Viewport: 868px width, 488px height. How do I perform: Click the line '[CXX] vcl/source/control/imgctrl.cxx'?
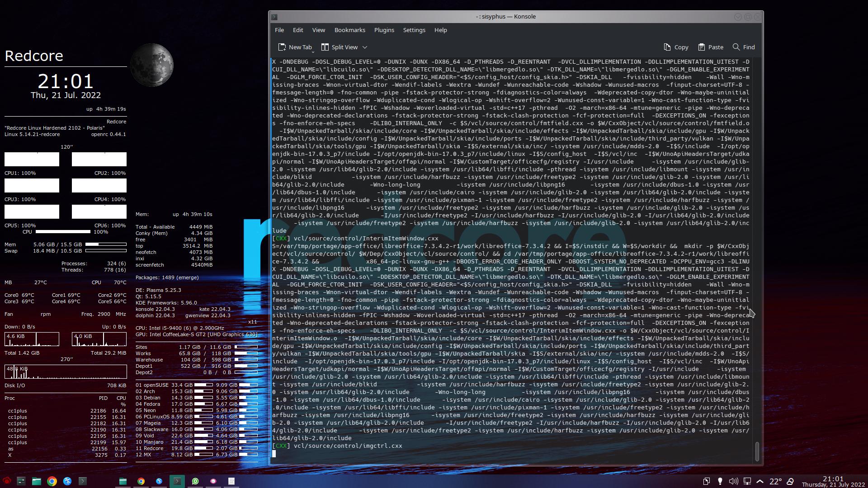coord(337,446)
